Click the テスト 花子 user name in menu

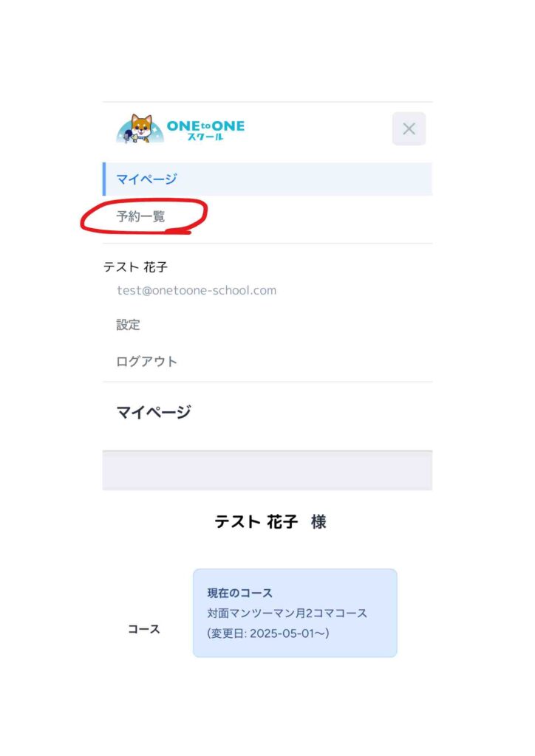[x=135, y=267]
